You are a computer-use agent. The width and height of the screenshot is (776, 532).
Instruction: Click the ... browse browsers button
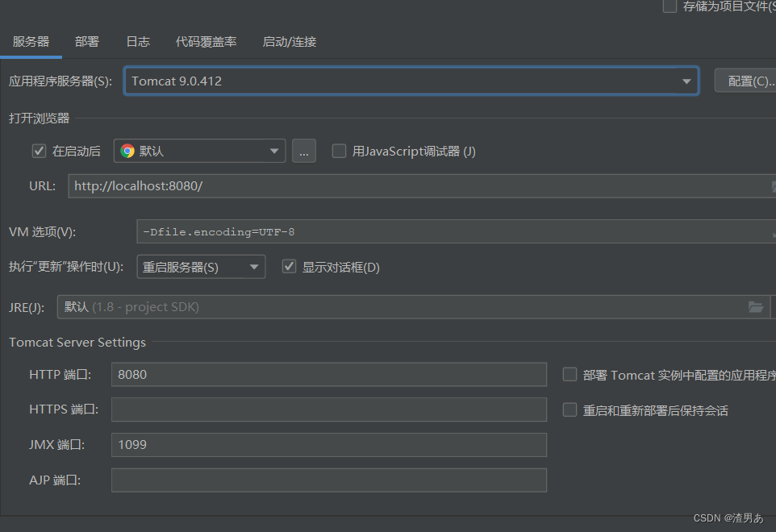click(304, 151)
